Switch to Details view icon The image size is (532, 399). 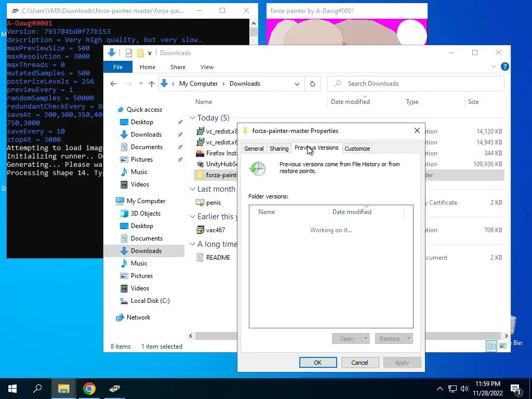click(491, 345)
